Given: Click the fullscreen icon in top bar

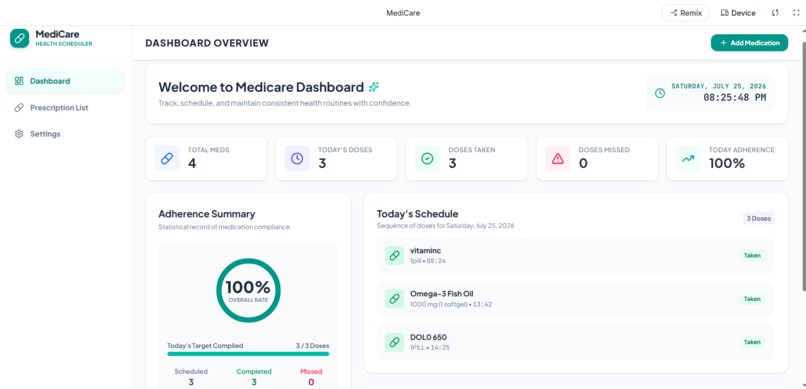Looking at the screenshot, I should coord(796,13).
